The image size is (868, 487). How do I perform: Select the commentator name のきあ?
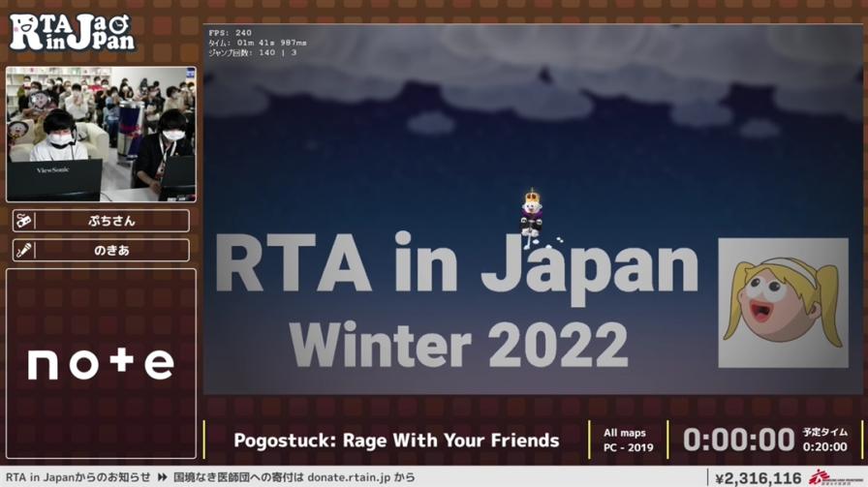coord(111,250)
